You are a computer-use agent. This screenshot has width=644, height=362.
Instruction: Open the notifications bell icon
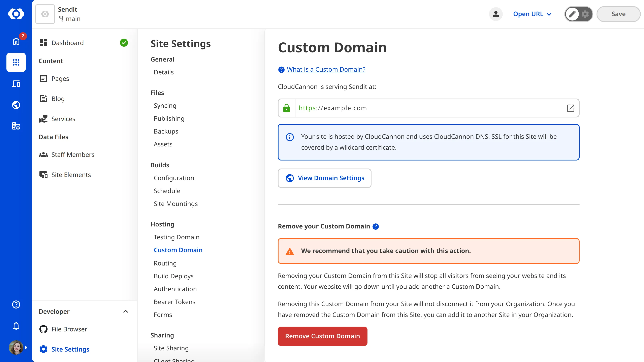pyautogui.click(x=16, y=326)
